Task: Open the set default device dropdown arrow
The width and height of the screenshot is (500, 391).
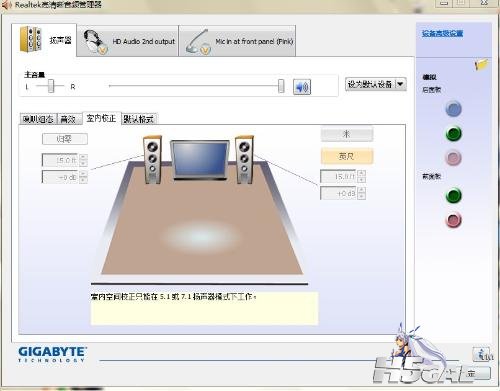Action: click(401, 84)
